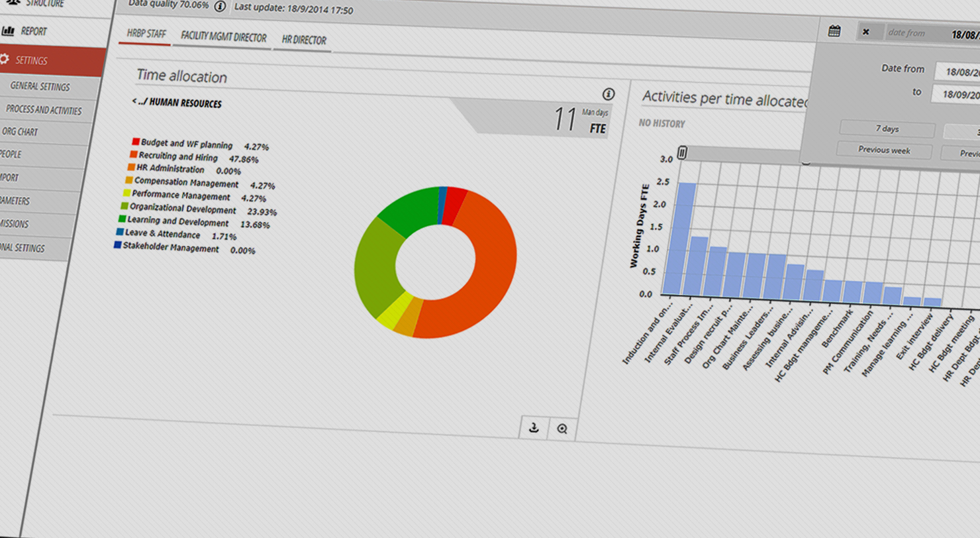Image resolution: width=980 pixels, height=538 pixels.
Task: Select the HRBP Staff tab
Action: click(147, 35)
